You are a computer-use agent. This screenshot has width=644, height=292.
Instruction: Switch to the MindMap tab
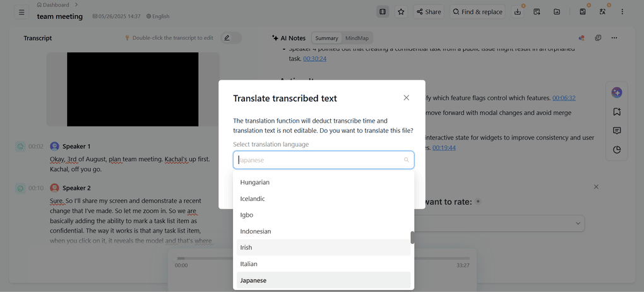[357, 39]
